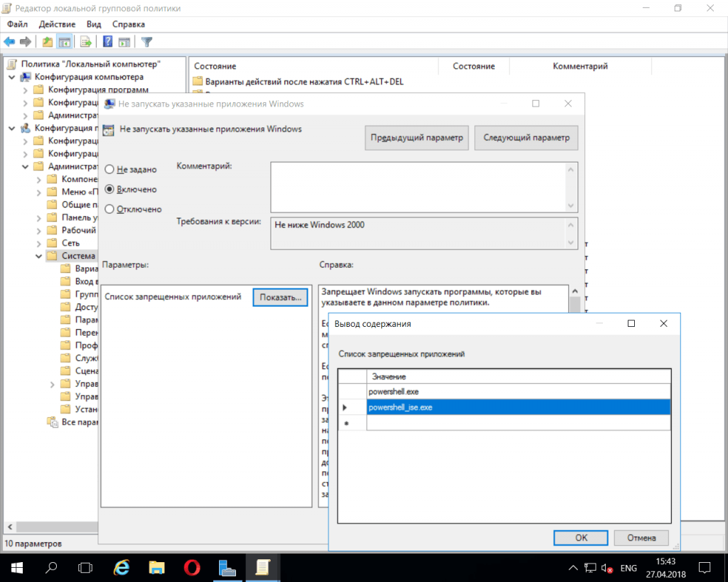The image size is (728, 582).
Task: Open the Opera browser from taskbar
Action: tap(191, 567)
